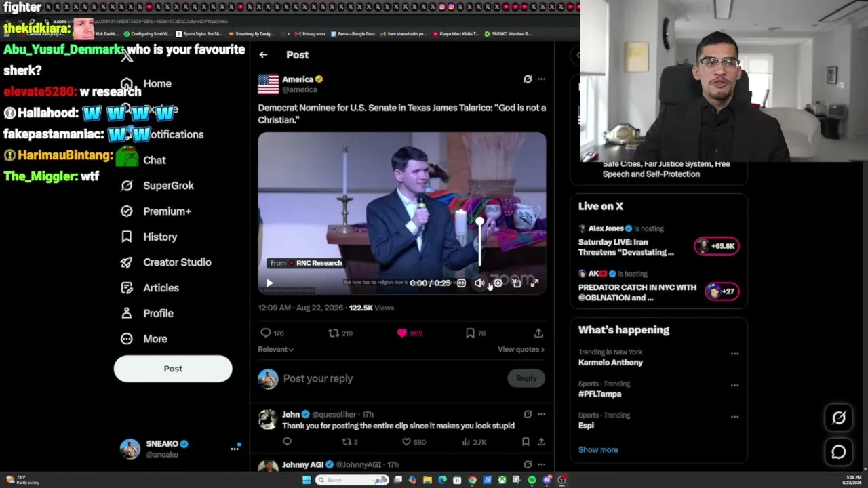The height and width of the screenshot is (488, 868).
Task: Open America account avatar flag
Action: (268, 84)
